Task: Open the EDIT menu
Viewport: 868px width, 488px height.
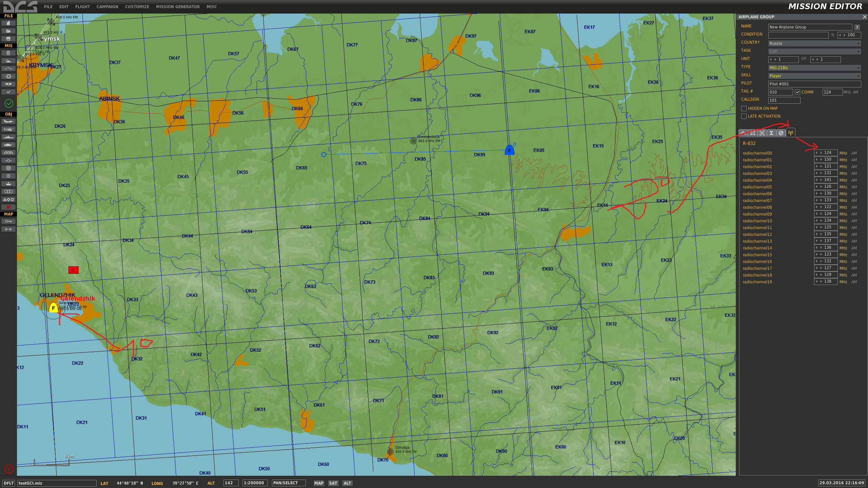Action: pos(64,7)
